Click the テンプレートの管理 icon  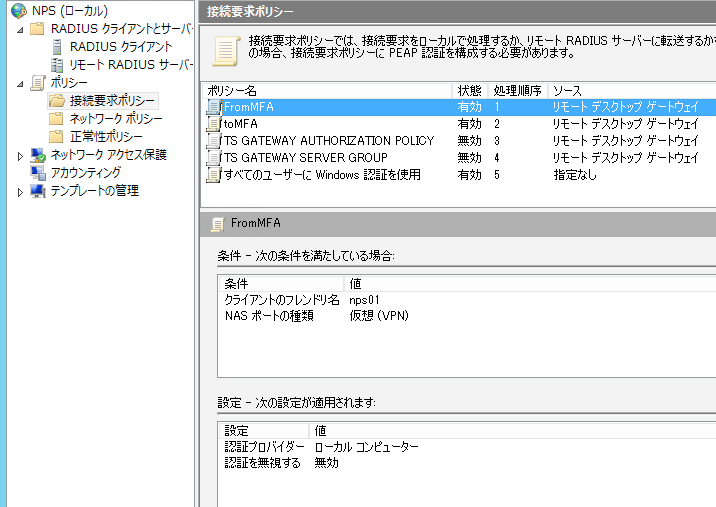38,190
